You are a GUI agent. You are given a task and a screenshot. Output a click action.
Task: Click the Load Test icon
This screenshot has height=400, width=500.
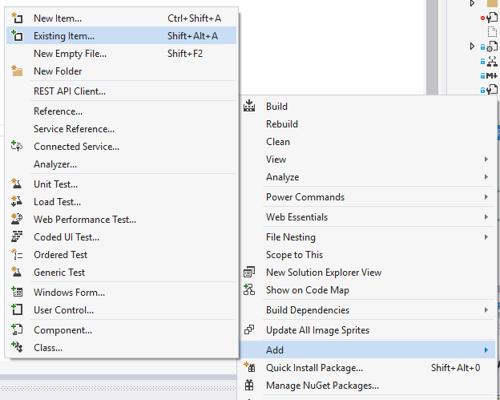(x=17, y=201)
